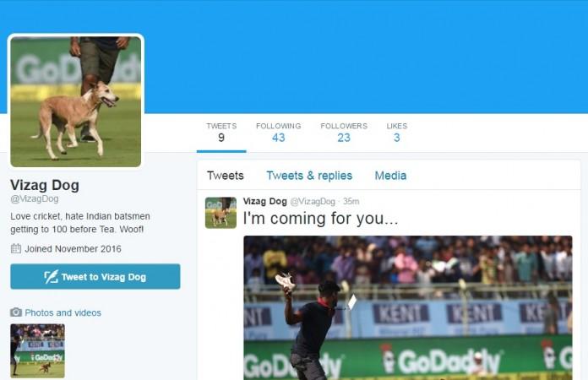Switch to the Tweets & replies tab

coord(309,176)
